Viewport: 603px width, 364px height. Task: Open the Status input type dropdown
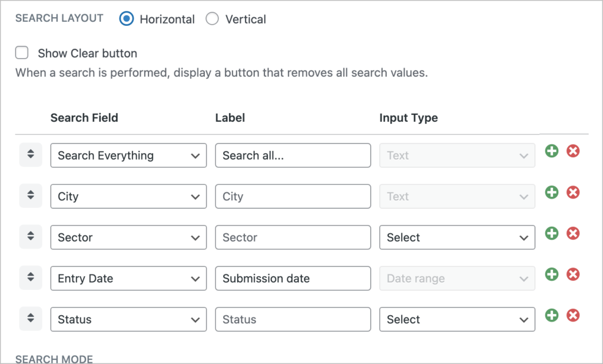tap(457, 319)
